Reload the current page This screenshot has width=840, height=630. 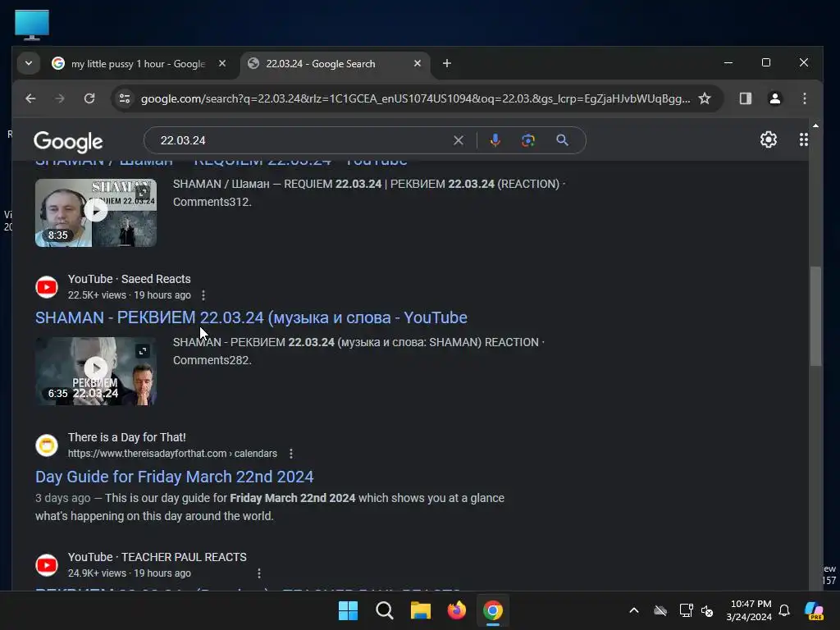click(89, 98)
